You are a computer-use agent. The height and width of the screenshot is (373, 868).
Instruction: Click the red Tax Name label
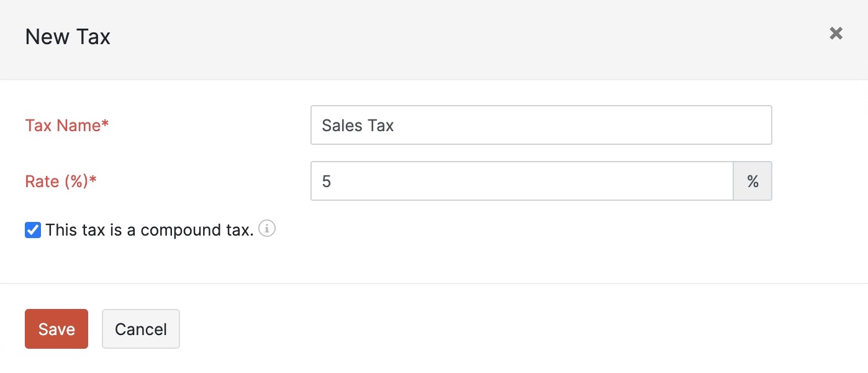(66, 125)
